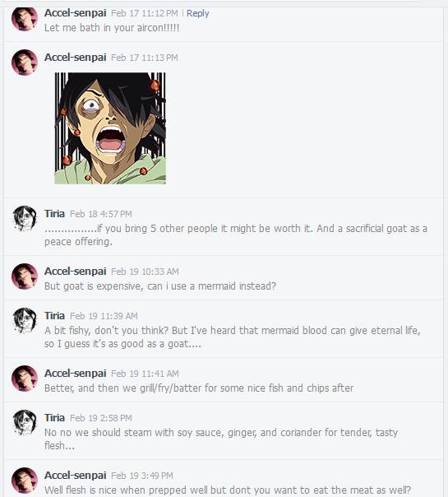This screenshot has height=497, width=448.
Task: Visit Tiria name on mermaid blood comment
Action: [54, 316]
